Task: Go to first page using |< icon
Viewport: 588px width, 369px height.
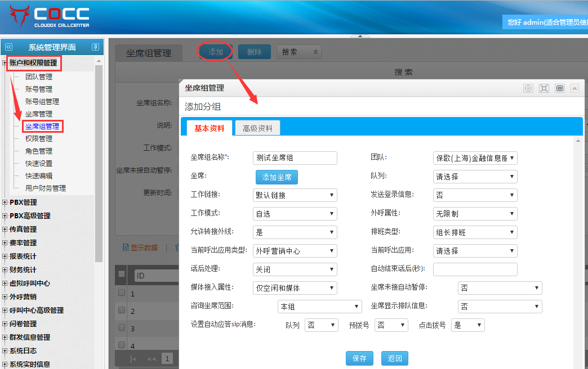Action: tap(133, 358)
